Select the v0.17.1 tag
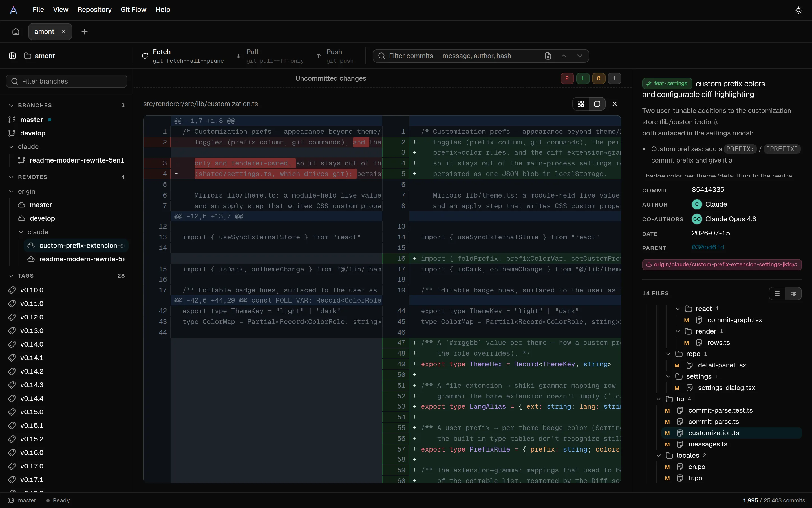The width and height of the screenshot is (812, 508). (67, 480)
